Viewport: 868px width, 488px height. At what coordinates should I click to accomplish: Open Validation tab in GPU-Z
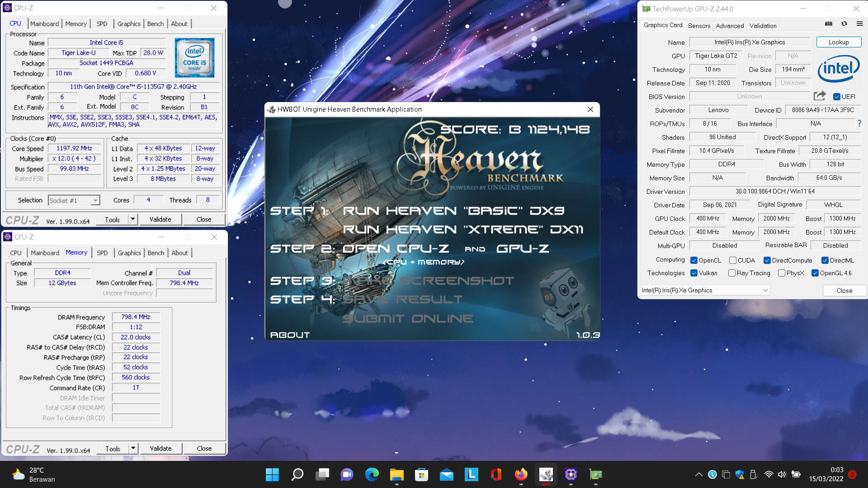coord(763,26)
